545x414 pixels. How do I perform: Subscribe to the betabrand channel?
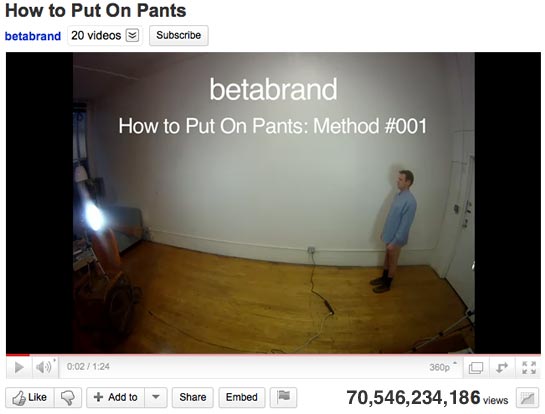click(179, 35)
